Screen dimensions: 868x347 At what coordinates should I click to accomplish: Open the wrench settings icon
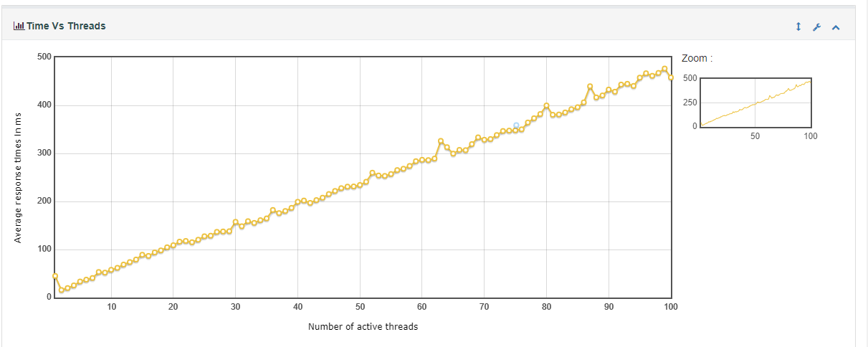pos(816,27)
